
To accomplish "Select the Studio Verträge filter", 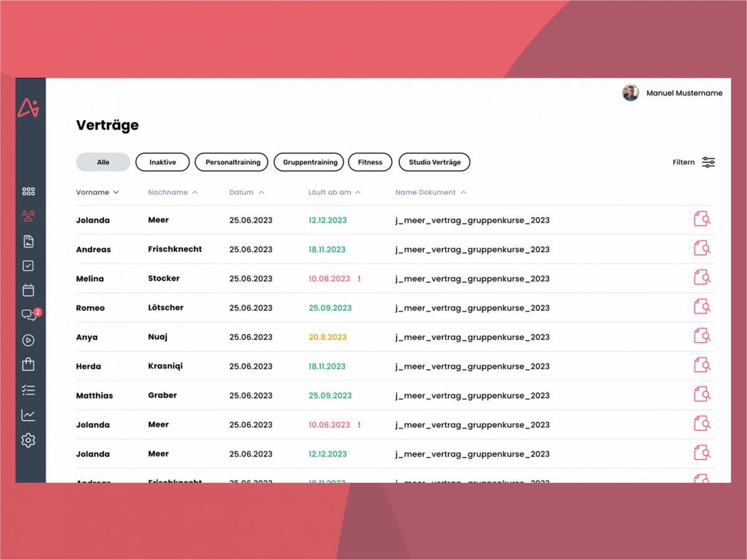I will (x=435, y=162).
